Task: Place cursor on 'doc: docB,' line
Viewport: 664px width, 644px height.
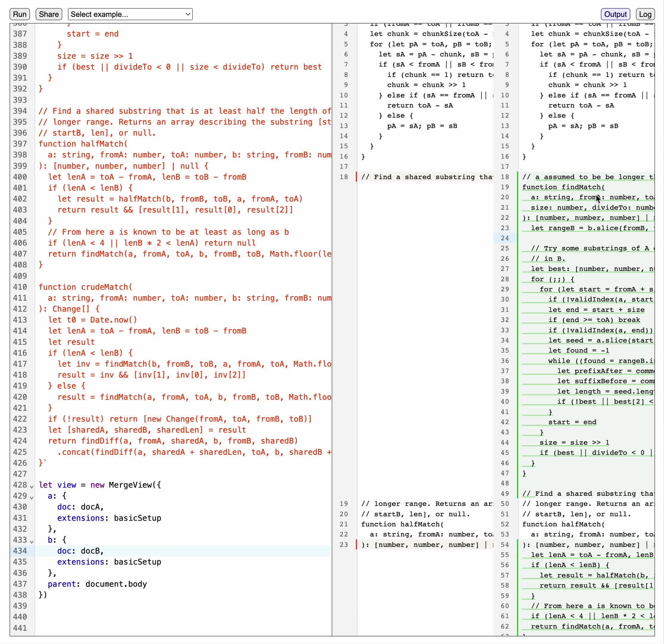Action: point(80,551)
